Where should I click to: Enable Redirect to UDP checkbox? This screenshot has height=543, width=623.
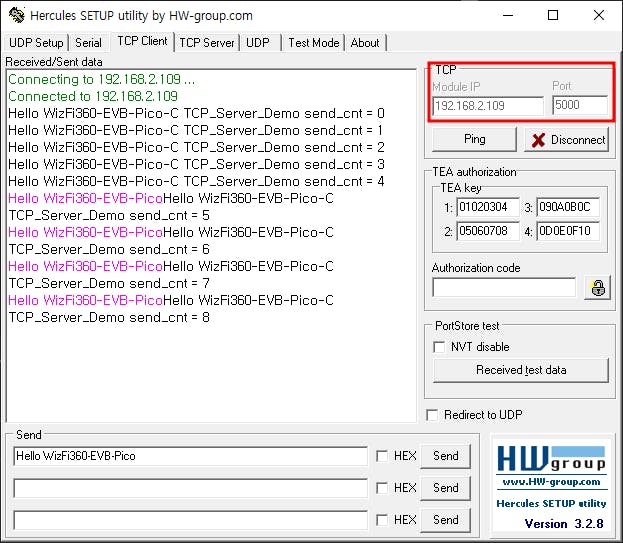(432, 415)
